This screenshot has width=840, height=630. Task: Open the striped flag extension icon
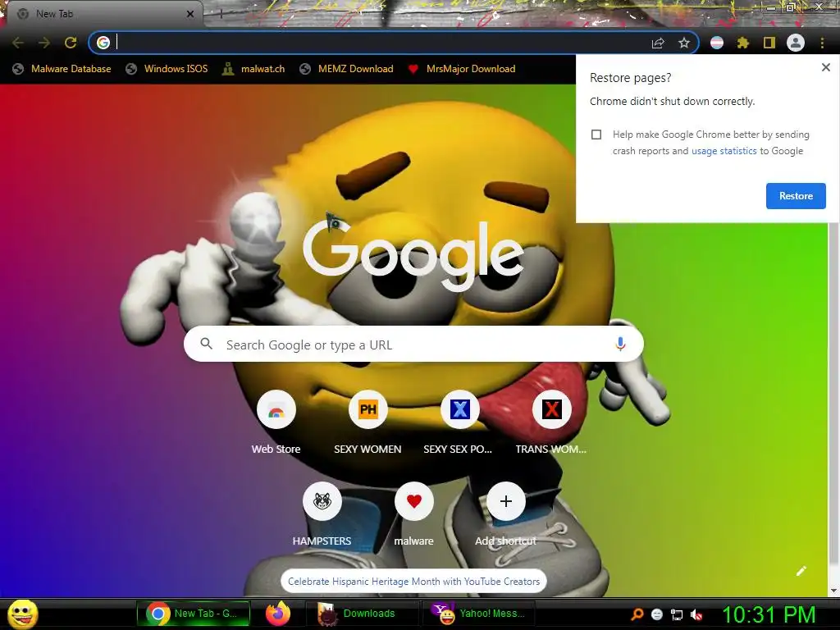(717, 43)
